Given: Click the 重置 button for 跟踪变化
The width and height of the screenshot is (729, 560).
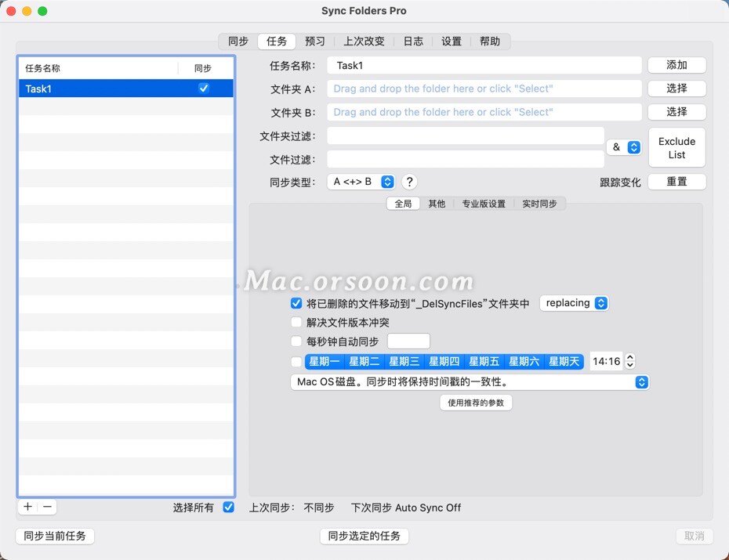Looking at the screenshot, I should pyautogui.click(x=676, y=181).
